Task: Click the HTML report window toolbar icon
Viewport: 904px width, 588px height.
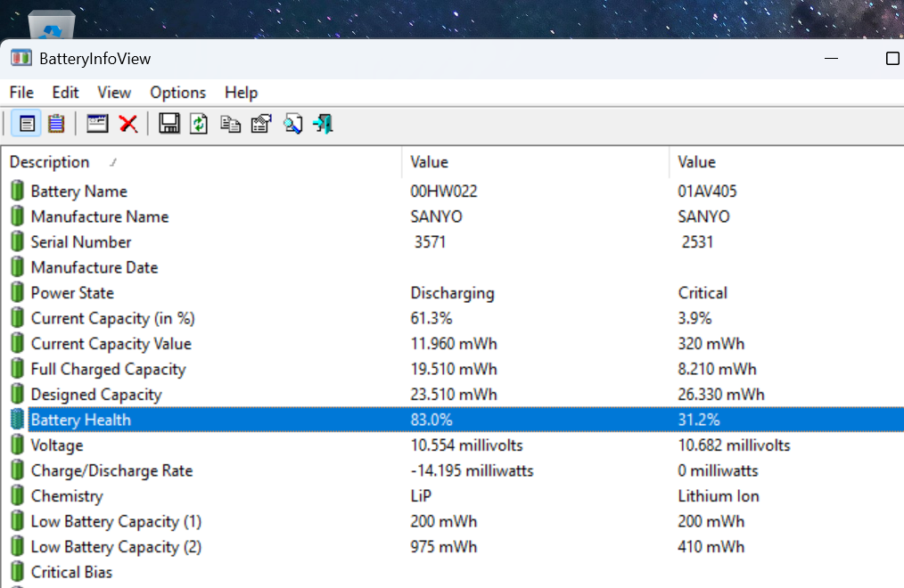Action: pyautogui.click(x=97, y=124)
